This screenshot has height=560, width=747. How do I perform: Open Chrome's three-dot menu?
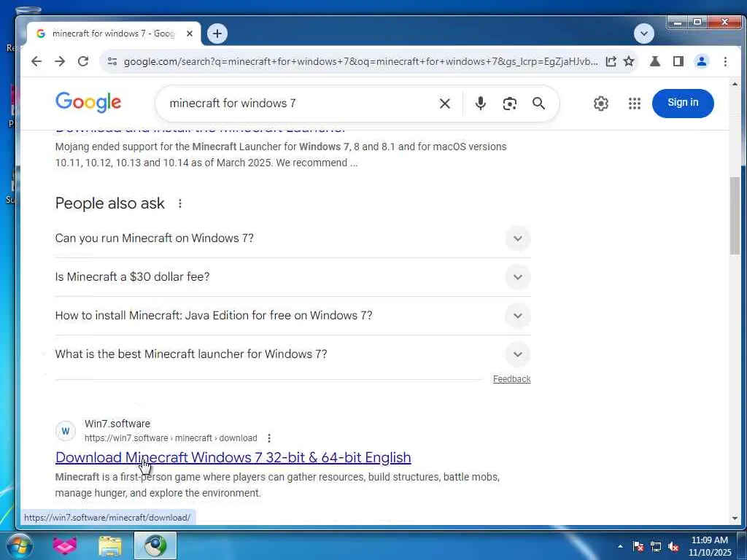pyautogui.click(x=725, y=61)
